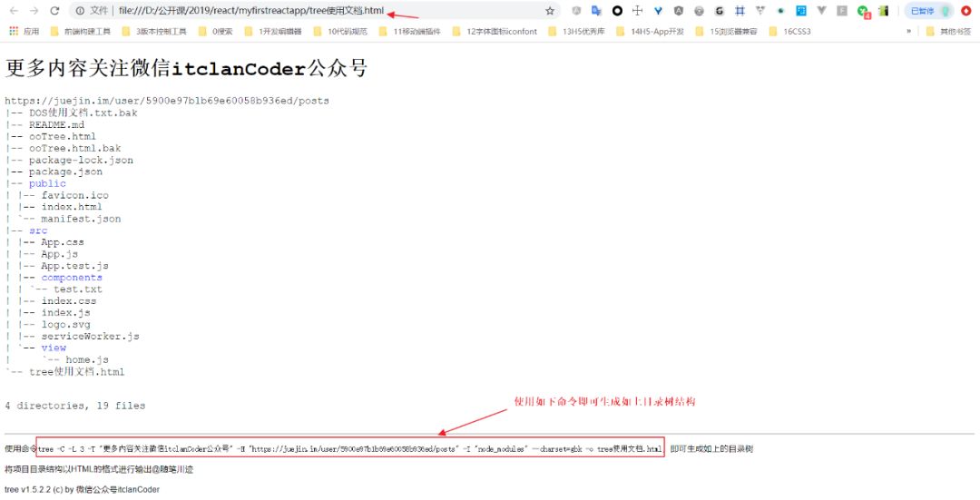The width and height of the screenshot is (980, 500).
Task: Open the blue square extension icon
Action: tap(801, 11)
